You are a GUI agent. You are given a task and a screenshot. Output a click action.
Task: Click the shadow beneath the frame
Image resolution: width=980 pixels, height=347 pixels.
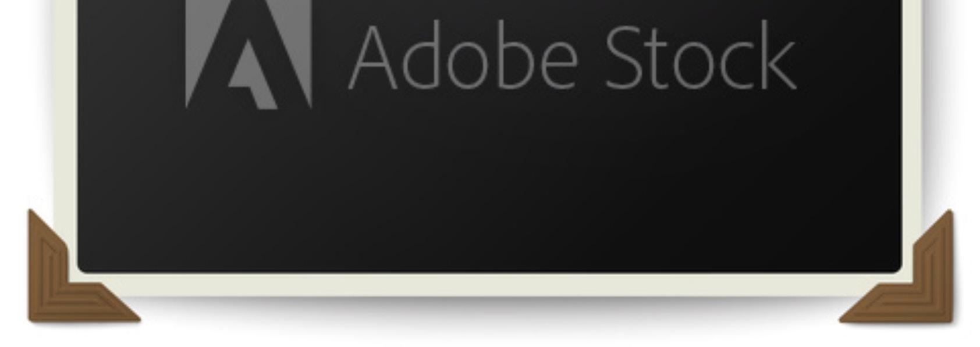pos(489,311)
